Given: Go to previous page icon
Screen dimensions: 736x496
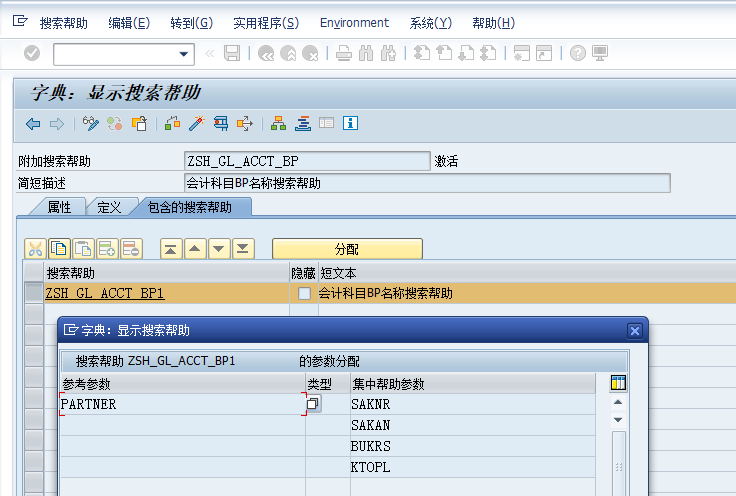Looking at the screenshot, I should click(444, 53).
